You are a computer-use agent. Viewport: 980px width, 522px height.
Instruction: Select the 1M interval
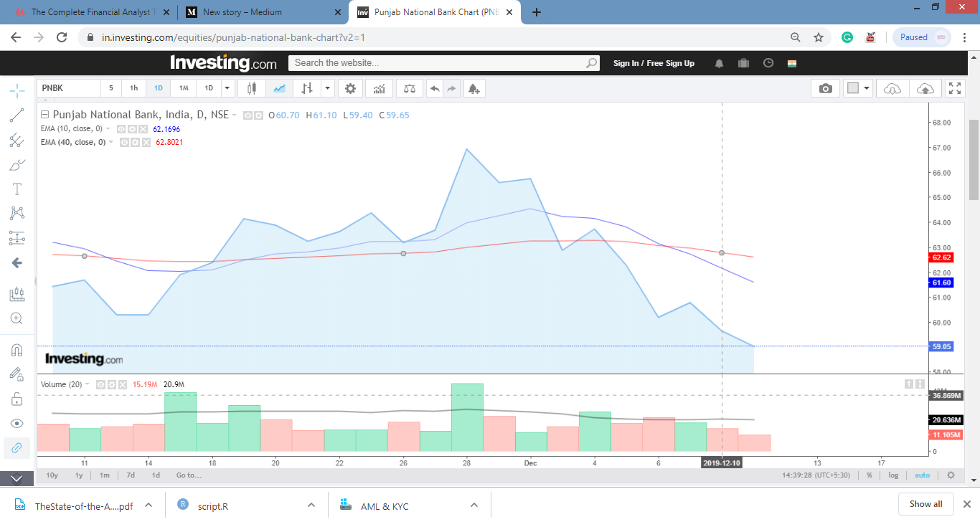[184, 88]
